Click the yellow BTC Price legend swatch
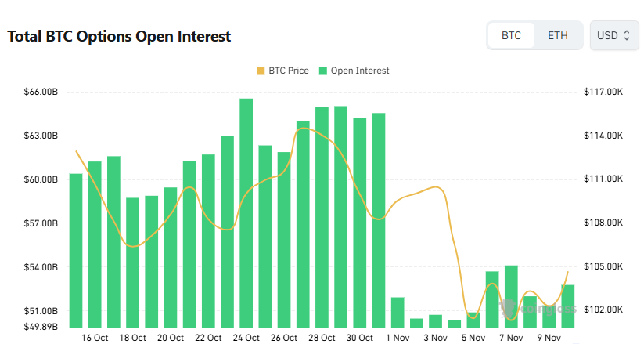Image resolution: width=644 pixels, height=344 pixels. click(261, 71)
